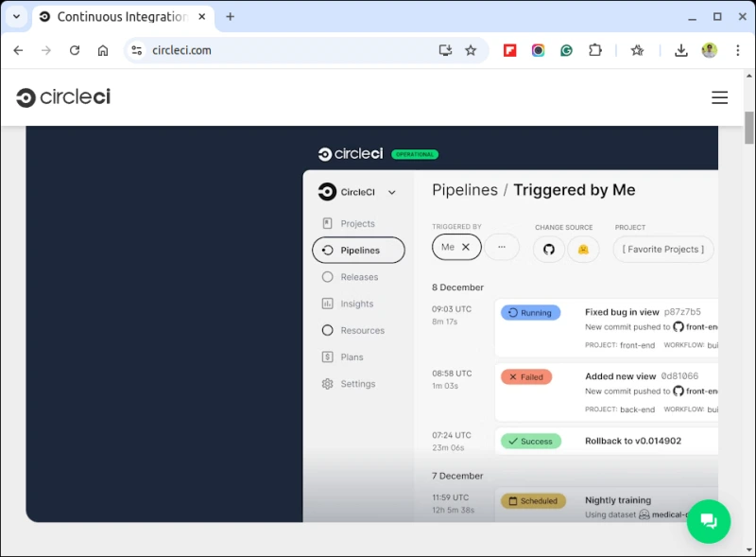Click the Failed status badge
This screenshot has height=557, width=756.
(526, 377)
